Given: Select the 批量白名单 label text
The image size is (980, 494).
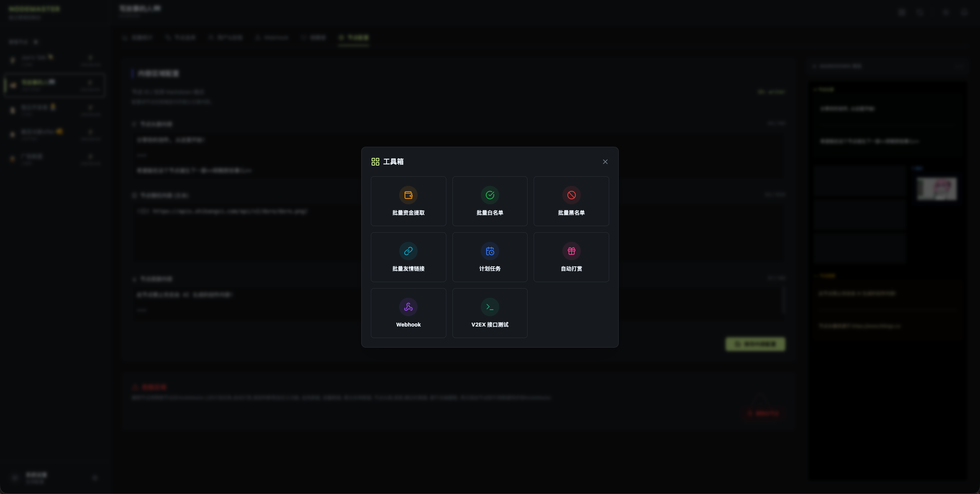Looking at the screenshot, I should (490, 213).
